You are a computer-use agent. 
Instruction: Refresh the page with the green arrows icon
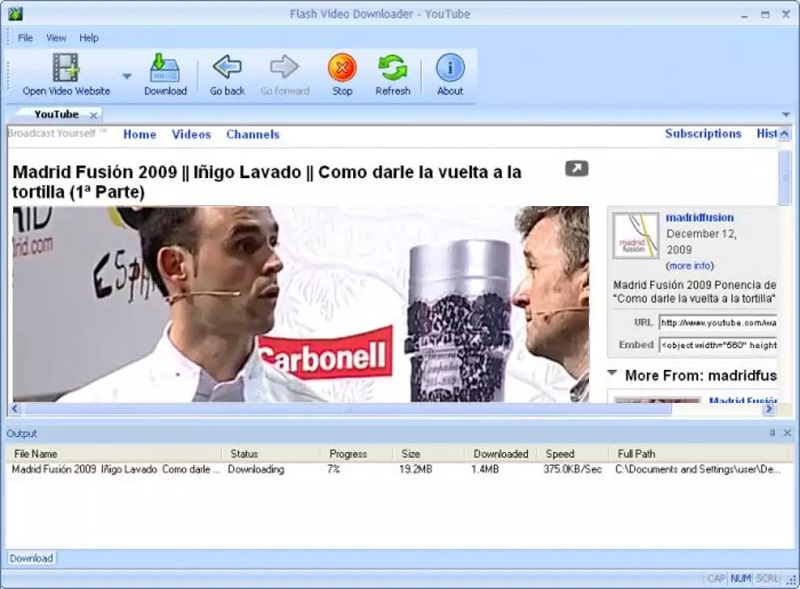[x=392, y=67]
